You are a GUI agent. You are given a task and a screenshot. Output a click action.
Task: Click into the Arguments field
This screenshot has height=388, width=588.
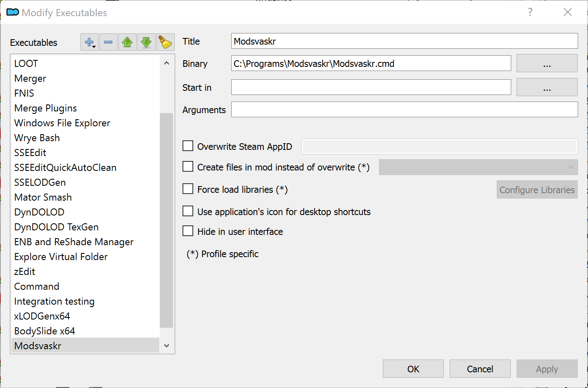pyautogui.click(x=404, y=109)
